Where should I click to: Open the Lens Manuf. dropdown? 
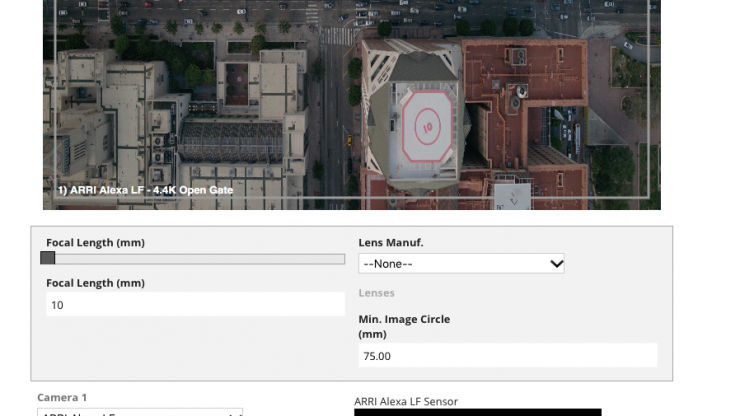pyautogui.click(x=461, y=264)
